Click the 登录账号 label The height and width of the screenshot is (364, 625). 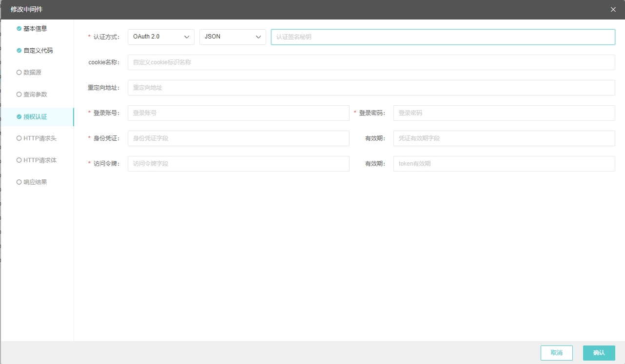pyautogui.click(x=106, y=113)
